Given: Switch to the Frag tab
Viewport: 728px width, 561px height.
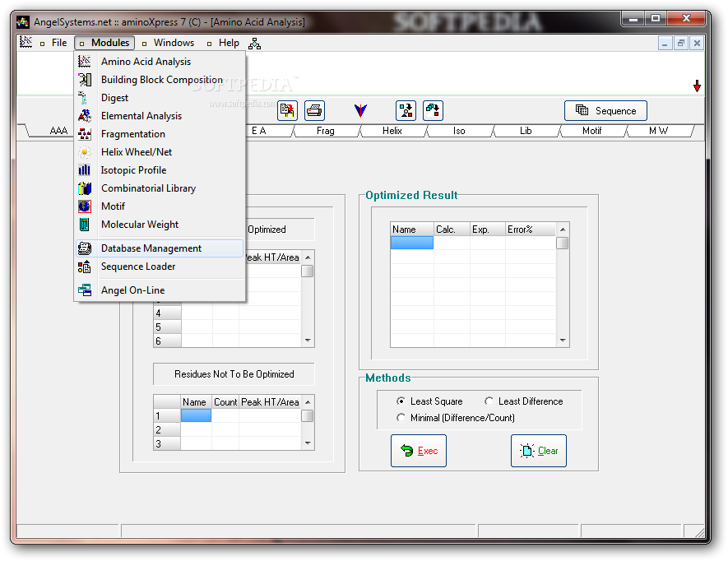Looking at the screenshot, I should click(326, 131).
